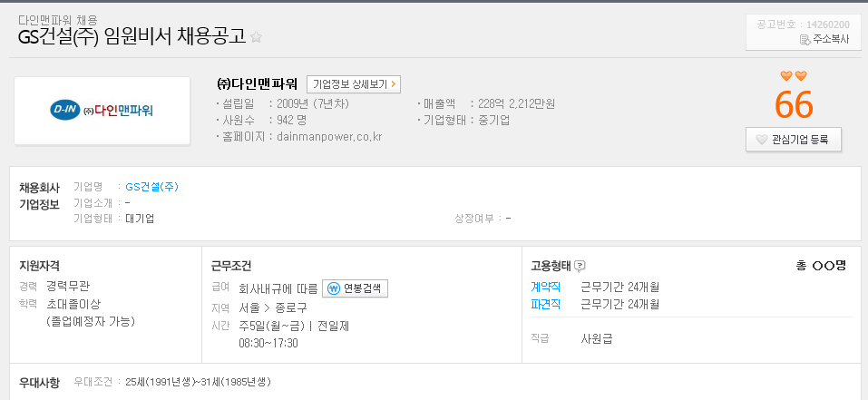
Task: Click the 다인맨파워 채용 breadcrumb text
Action: click(57, 21)
